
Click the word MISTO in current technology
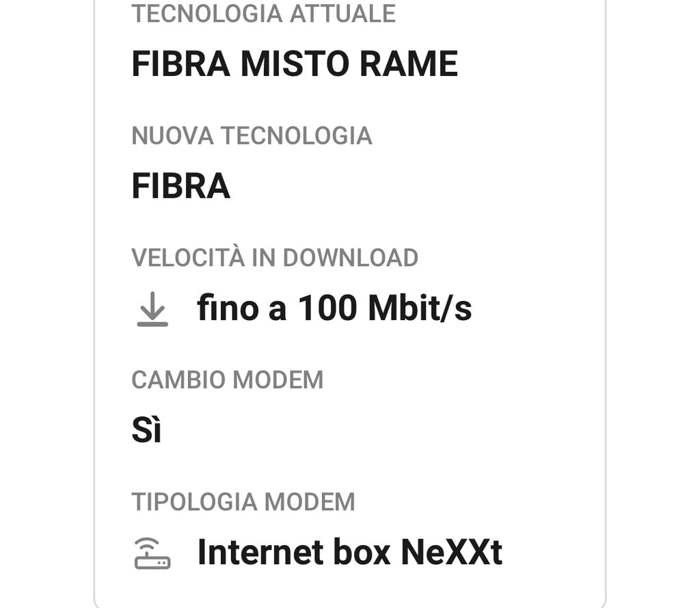[x=295, y=64]
